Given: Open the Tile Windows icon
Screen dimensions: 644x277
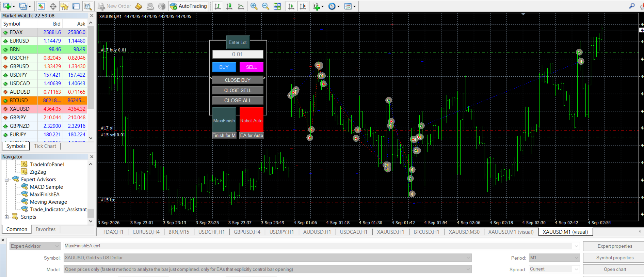Looking at the screenshot, I should pos(277,6).
